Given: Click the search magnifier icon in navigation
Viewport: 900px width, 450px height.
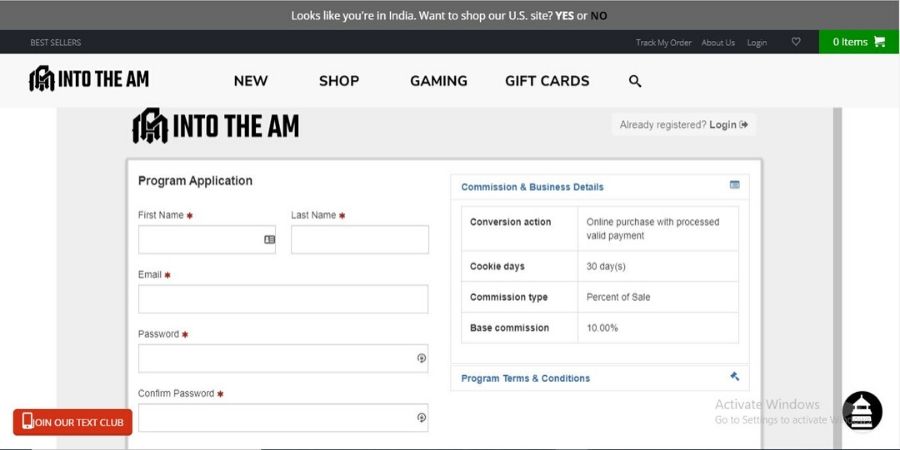Looking at the screenshot, I should 635,81.
